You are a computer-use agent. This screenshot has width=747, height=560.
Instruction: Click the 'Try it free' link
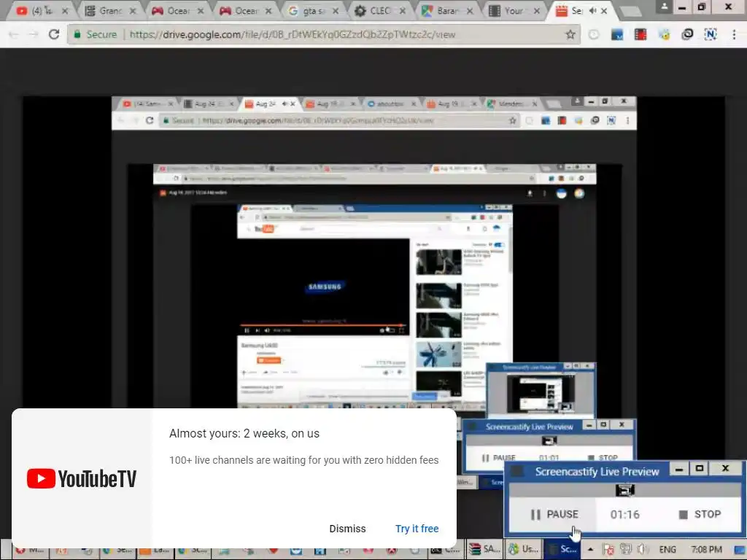(x=417, y=529)
